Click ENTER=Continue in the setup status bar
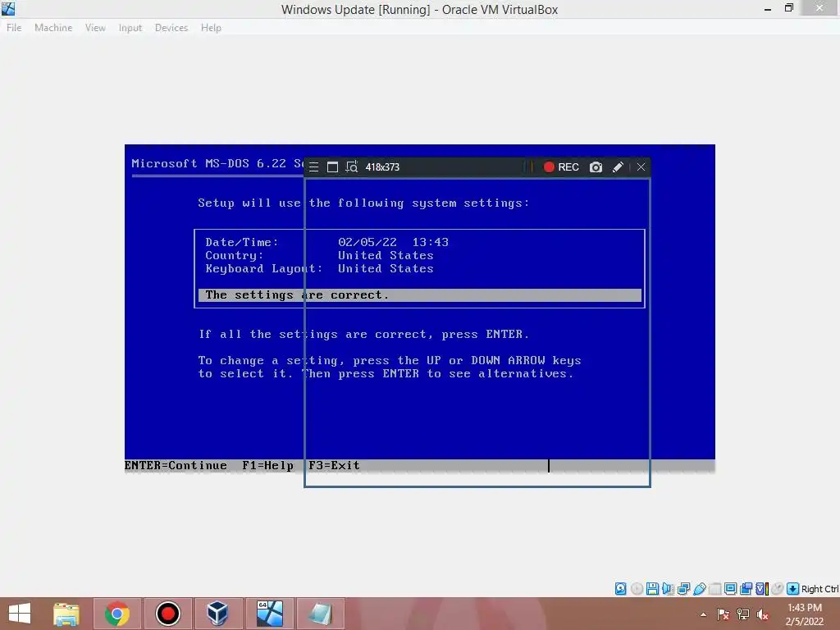Image resolution: width=840 pixels, height=630 pixels. (176, 466)
